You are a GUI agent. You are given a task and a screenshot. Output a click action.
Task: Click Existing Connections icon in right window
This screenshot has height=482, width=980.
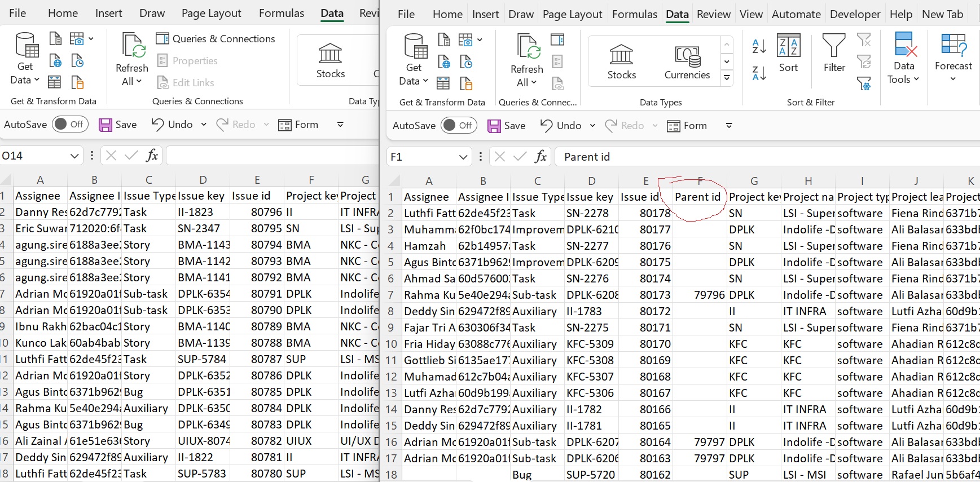click(466, 83)
